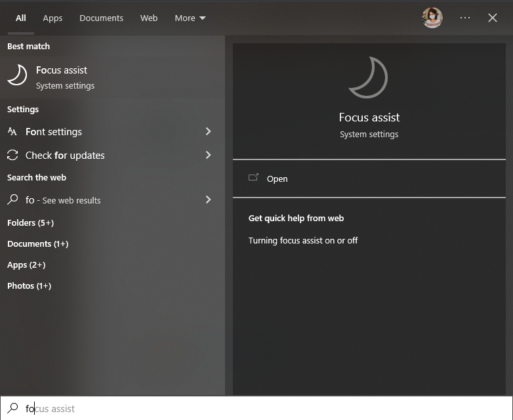Click the 'Best match' heading
The image size is (513, 420).
click(x=28, y=46)
